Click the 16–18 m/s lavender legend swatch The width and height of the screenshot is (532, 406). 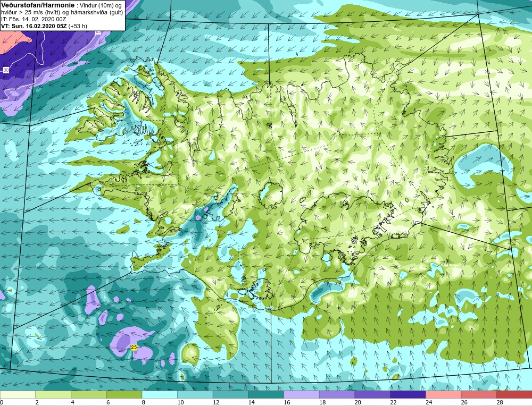pyautogui.click(x=302, y=394)
